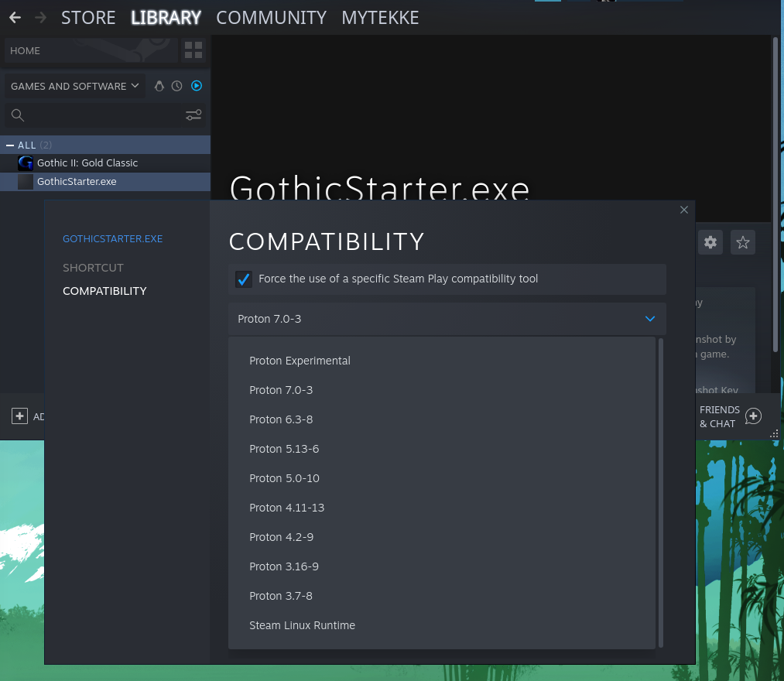Expand the Games and Software dropdown

click(75, 86)
